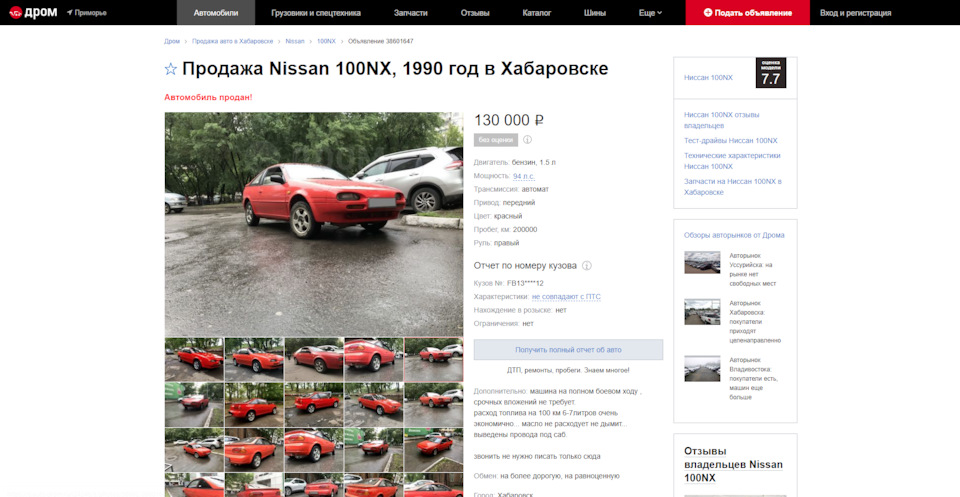Go to Дром breadcrumb
960x497 pixels.
point(172,41)
